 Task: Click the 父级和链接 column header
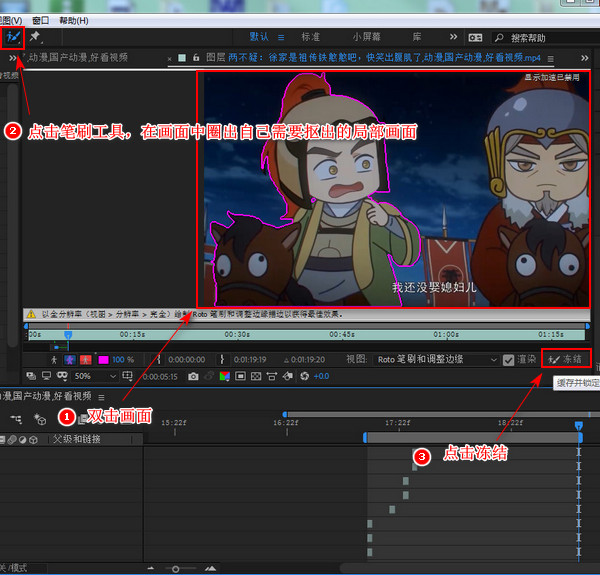click(x=77, y=439)
